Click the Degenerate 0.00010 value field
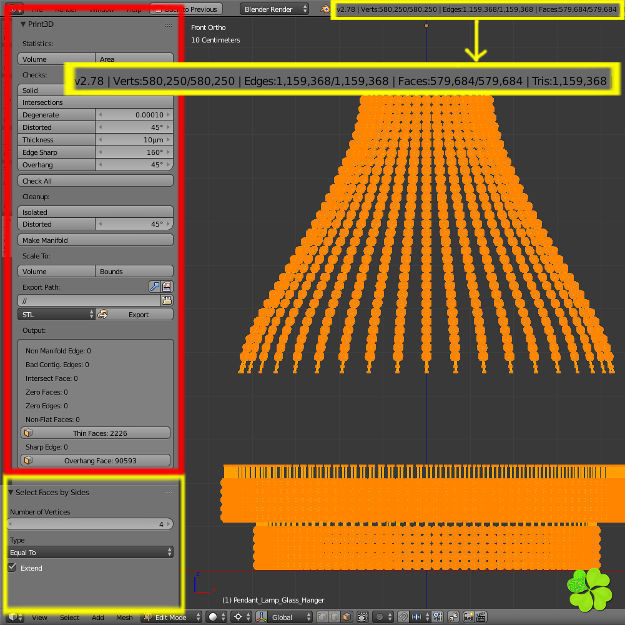This screenshot has height=625, width=625. click(134, 115)
